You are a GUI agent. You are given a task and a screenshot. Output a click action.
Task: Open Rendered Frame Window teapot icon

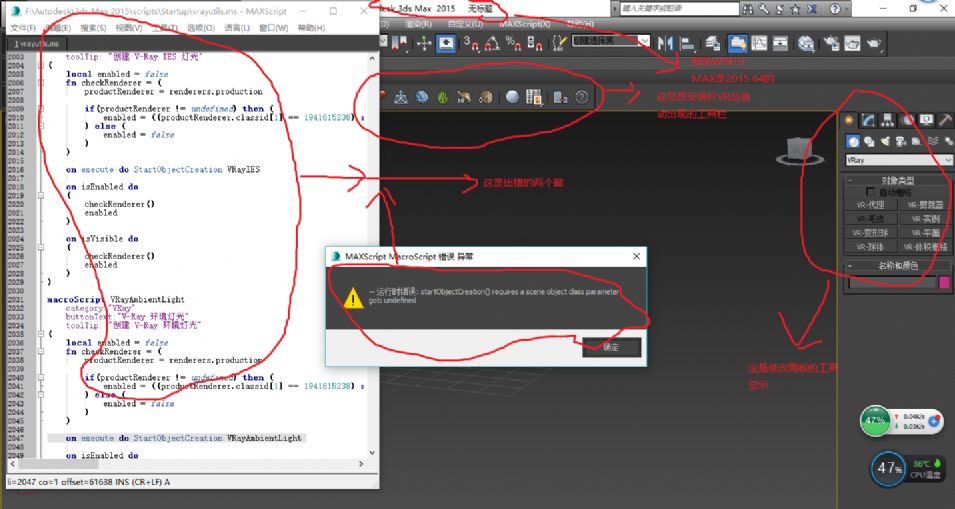point(852,43)
